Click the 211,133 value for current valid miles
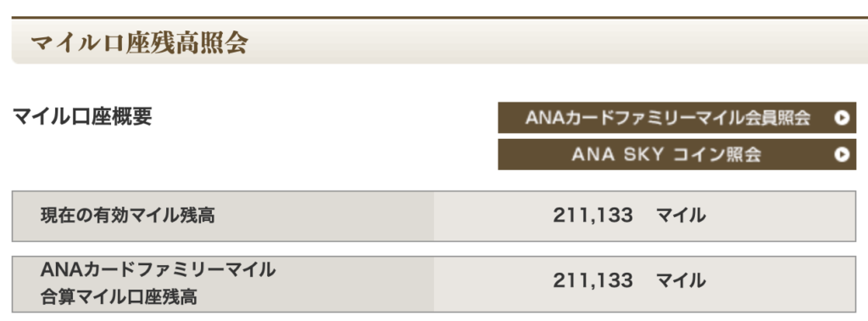Viewport: 868px width, 321px height. pyautogui.click(x=593, y=215)
